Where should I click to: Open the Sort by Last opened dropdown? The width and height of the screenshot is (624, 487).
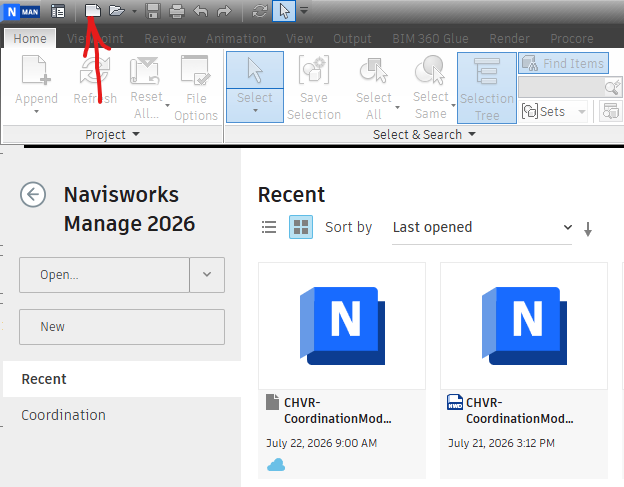coord(482,228)
